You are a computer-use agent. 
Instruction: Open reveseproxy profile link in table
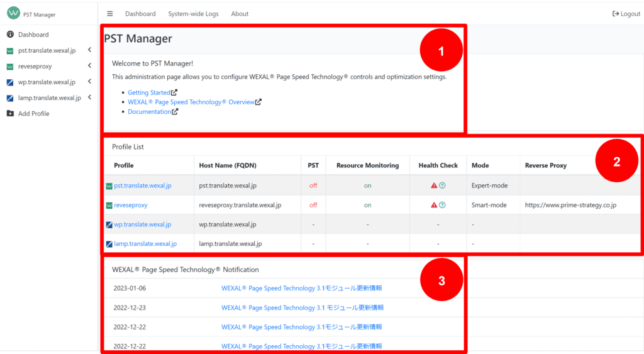131,205
